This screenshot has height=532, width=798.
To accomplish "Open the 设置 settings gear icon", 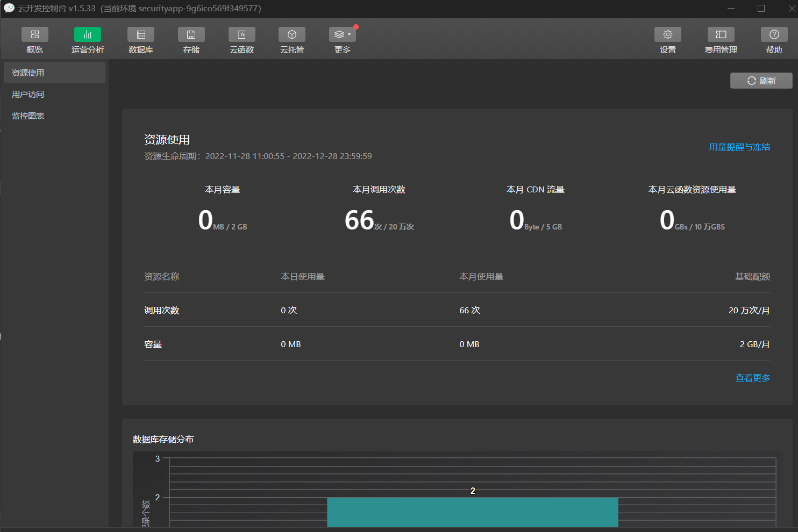I will click(x=668, y=34).
